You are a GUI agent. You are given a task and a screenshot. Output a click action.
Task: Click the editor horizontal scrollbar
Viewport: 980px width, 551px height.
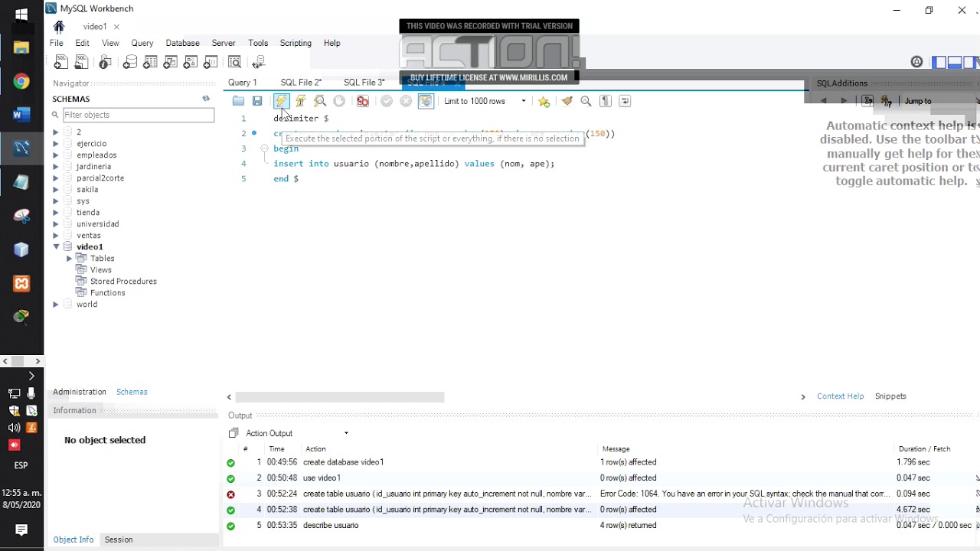pos(340,396)
